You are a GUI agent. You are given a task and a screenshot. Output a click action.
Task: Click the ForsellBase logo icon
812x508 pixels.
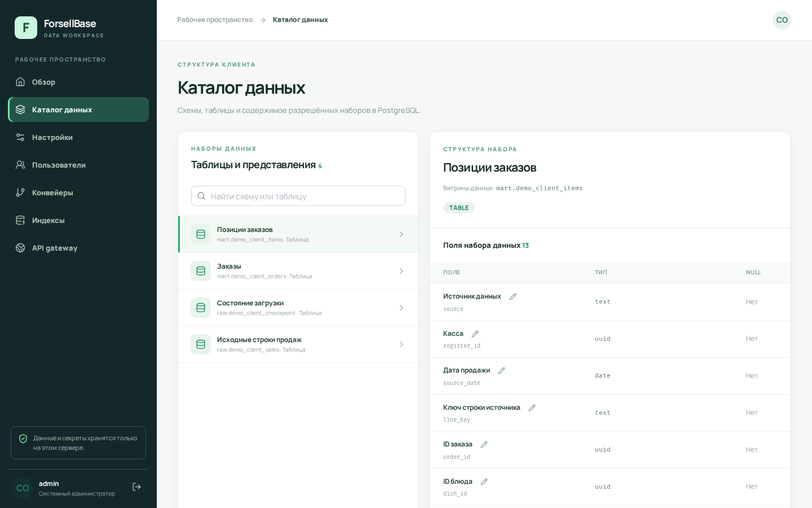click(x=26, y=28)
